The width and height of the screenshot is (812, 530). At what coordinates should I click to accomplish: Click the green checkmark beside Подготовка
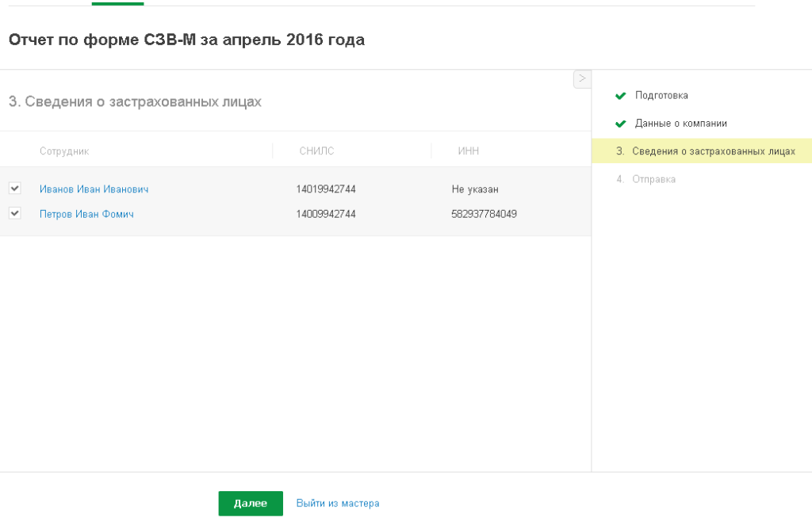pos(621,96)
